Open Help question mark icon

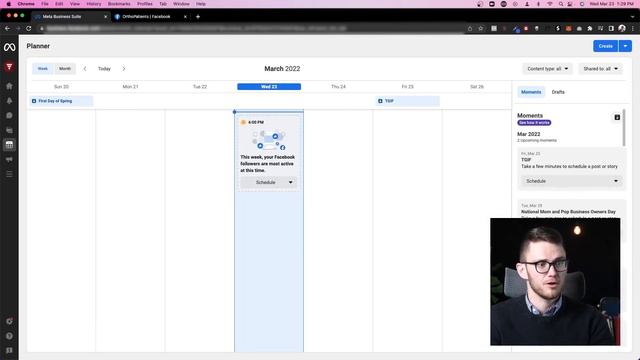pyautogui.click(x=9, y=336)
